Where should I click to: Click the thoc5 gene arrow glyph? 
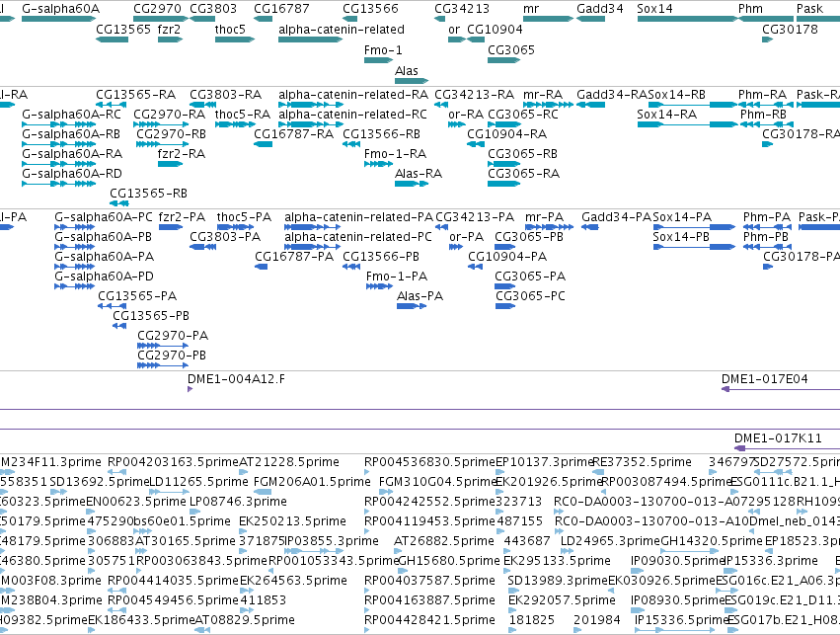[235, 40]
